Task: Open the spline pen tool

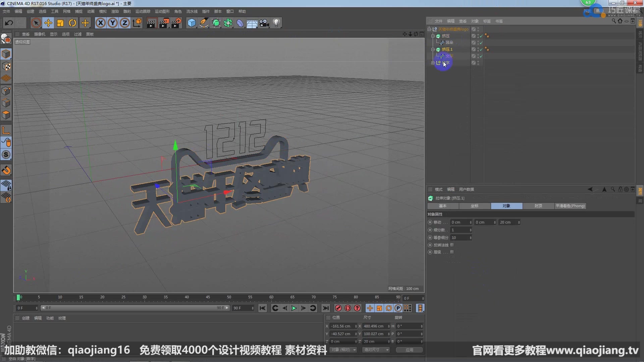Action: tap(204, 23)
